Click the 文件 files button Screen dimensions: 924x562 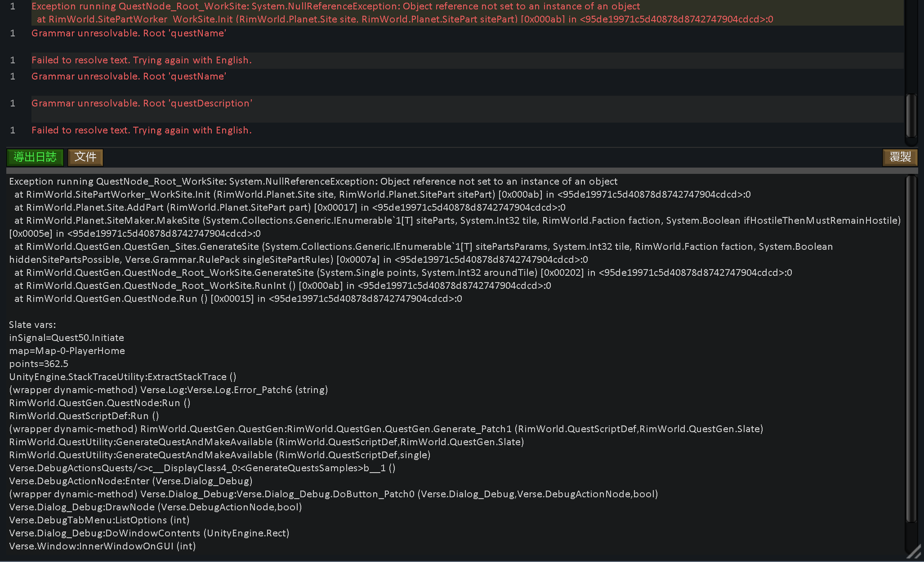[85, 157]
